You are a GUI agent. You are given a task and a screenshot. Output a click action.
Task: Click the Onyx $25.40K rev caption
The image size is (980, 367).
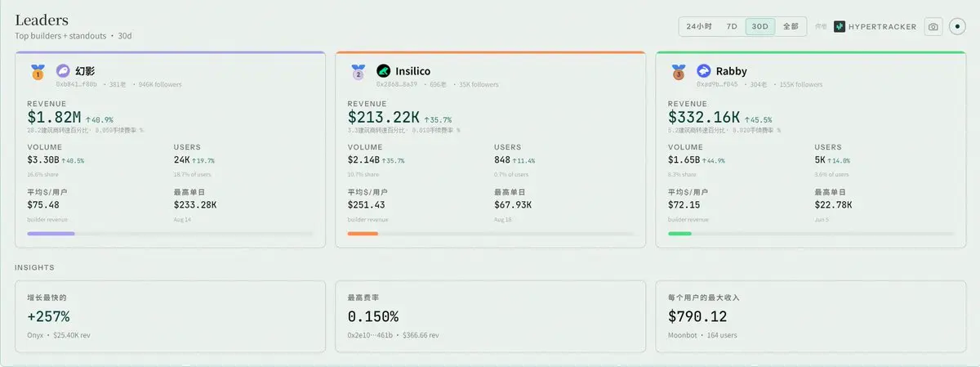[x=59, y=335]
